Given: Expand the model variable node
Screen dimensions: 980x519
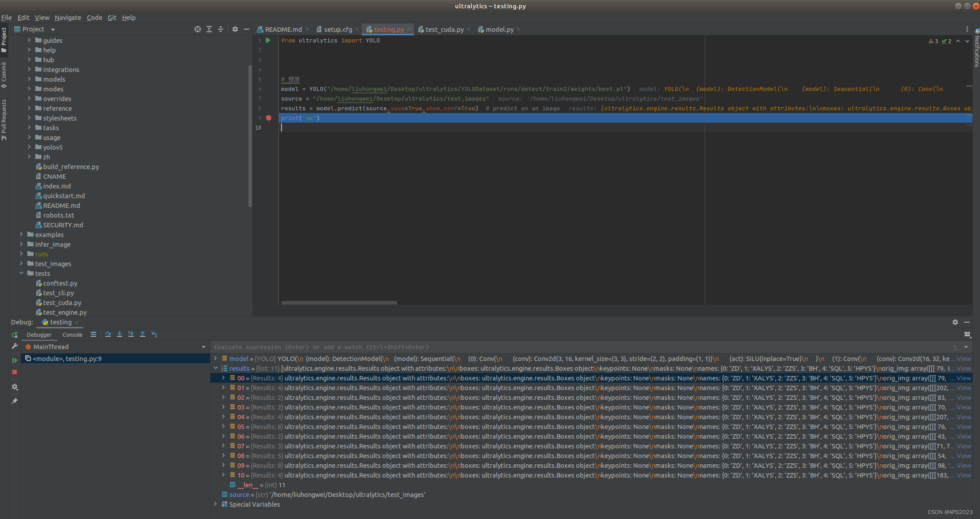Looking at the screenshot, I should point(216,358).
